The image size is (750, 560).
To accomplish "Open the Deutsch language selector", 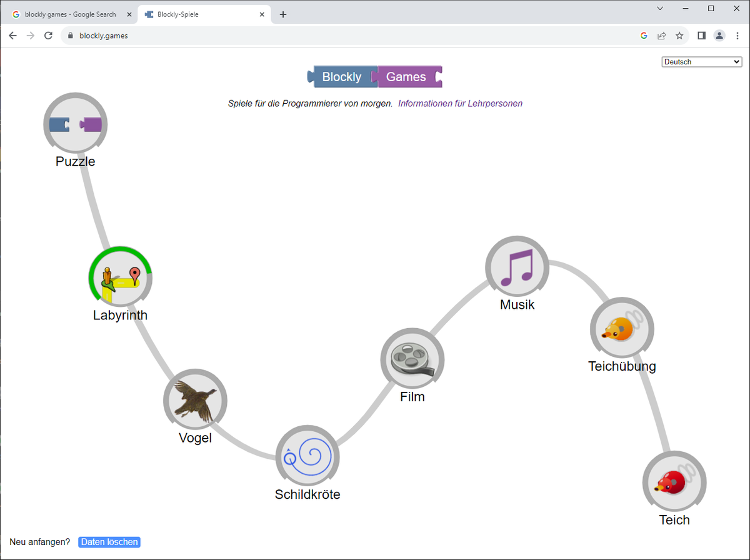I will (x=701, y=61).
